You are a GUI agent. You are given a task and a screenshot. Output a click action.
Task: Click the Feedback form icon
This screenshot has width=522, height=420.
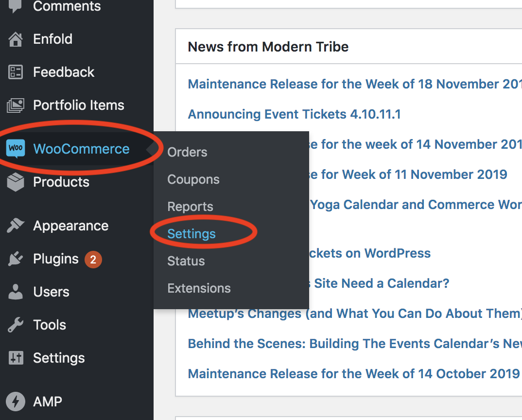(x=16, y=72)
